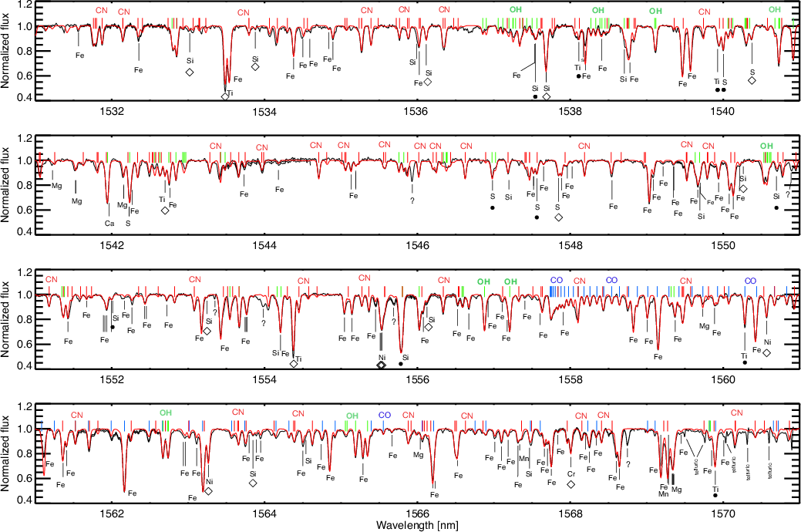Click the diamond below Ti near 1554.4 nm
Screen dimensions: 801x532
(x=294, y=364)
